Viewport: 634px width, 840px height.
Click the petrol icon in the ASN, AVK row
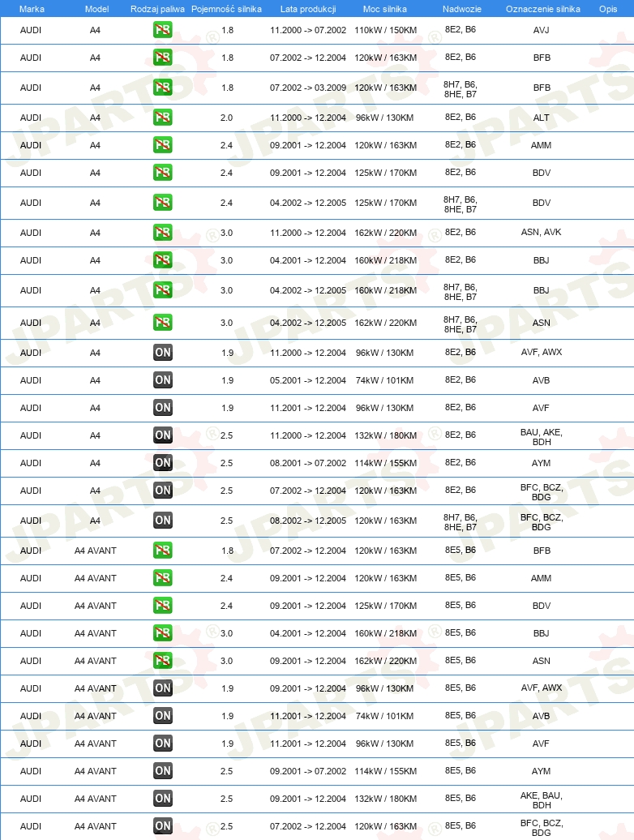(163, 233)
